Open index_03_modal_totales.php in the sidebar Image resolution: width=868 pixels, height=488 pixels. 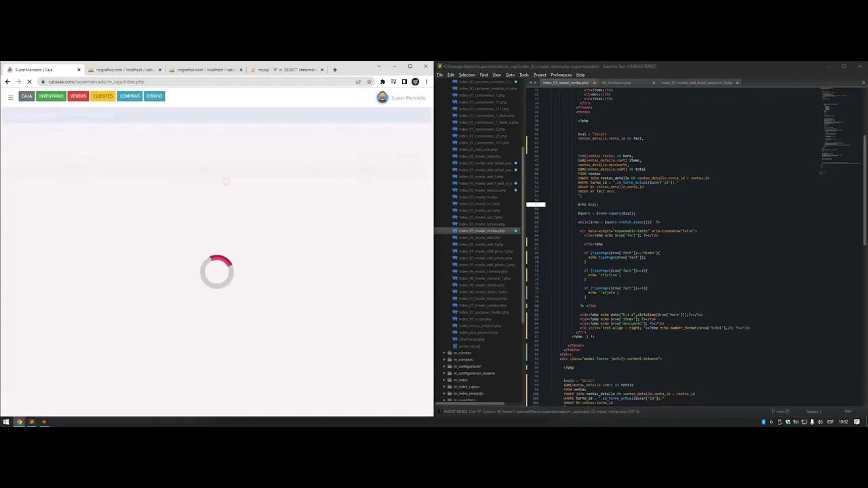click(x=482, y=224)
